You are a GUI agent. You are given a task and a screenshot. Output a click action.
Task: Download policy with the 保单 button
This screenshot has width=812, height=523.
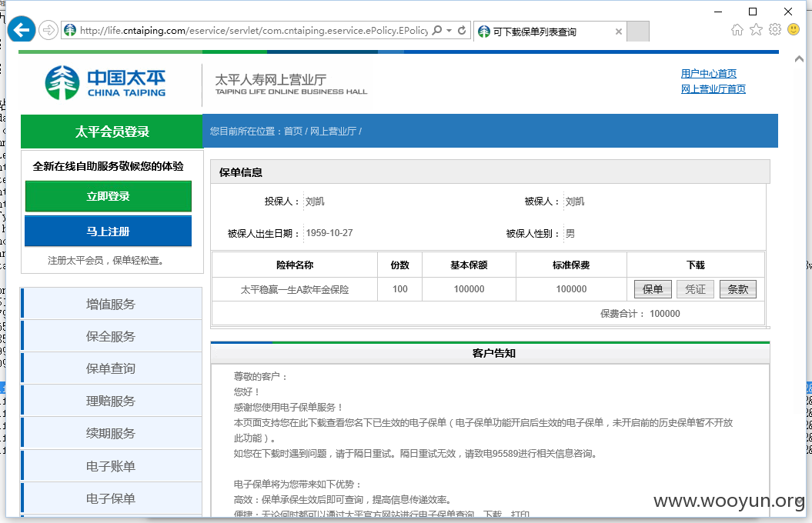[x=653, y=289]
